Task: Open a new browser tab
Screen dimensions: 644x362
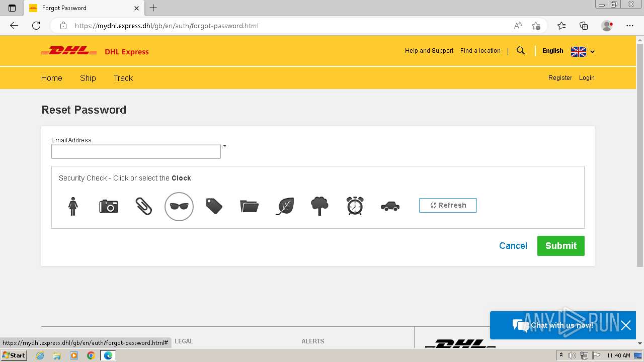Action: pos(153,8)
